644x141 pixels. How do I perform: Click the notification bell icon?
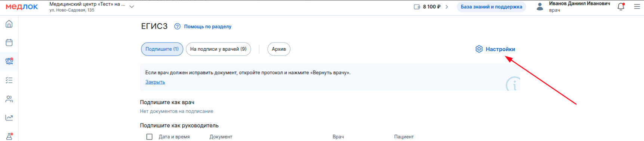click(621, 7)
